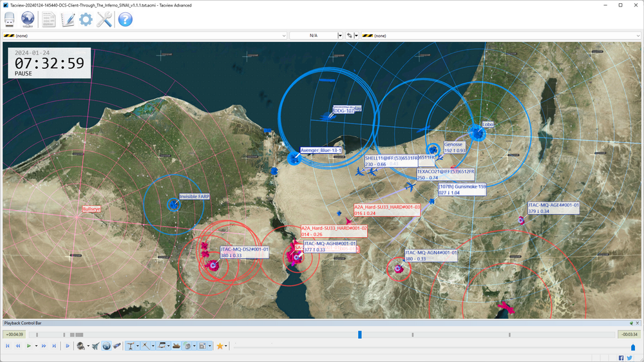This screenshot has width=644, height=362.
Task: Open the cockpit view dropdown arrow
Action: pyautogui.click(x=88, y=347)
